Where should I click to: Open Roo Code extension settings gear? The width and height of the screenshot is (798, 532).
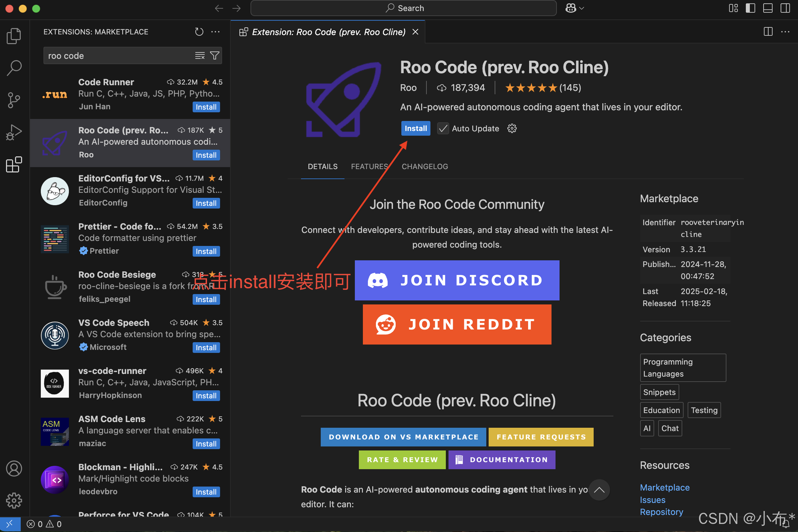(x=512, y=128)
